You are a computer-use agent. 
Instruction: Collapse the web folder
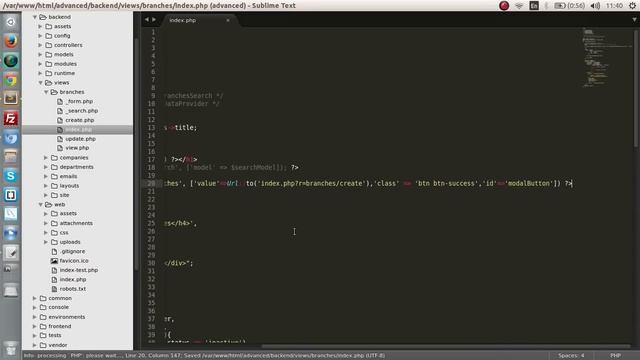[40, 204]
